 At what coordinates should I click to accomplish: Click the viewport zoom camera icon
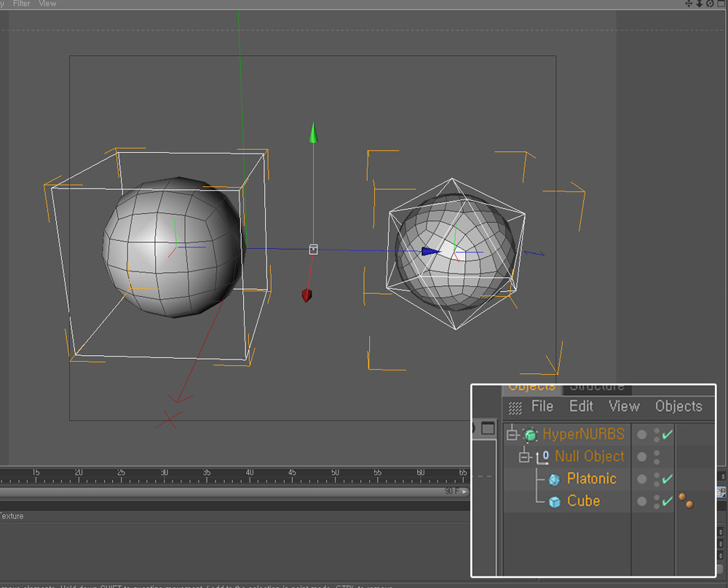pos(700,4)
